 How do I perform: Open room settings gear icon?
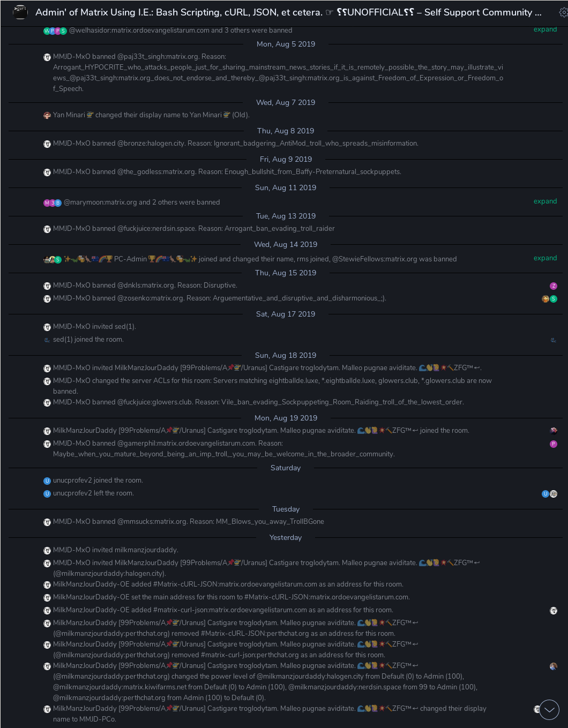[563, 12]
